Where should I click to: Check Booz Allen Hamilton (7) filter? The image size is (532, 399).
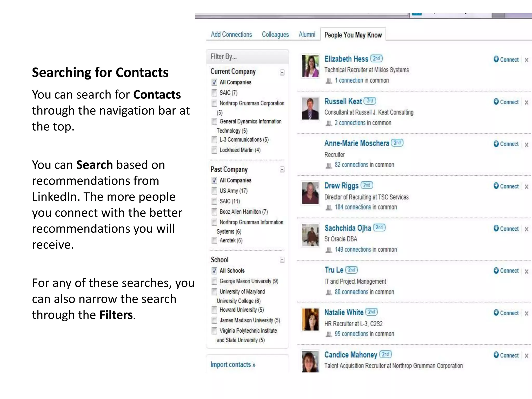click(214, 212)
